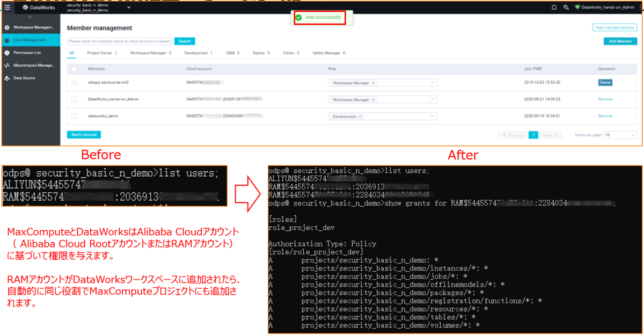Click the Members column header
This screenshot has width=644, height=336.
[97, 69]
